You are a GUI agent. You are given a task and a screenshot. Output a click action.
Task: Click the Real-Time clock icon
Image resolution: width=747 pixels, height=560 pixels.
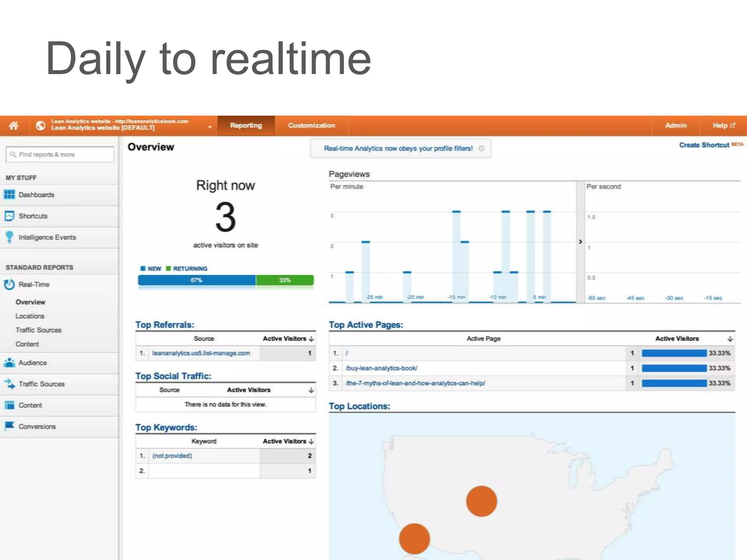pos(9,284)
